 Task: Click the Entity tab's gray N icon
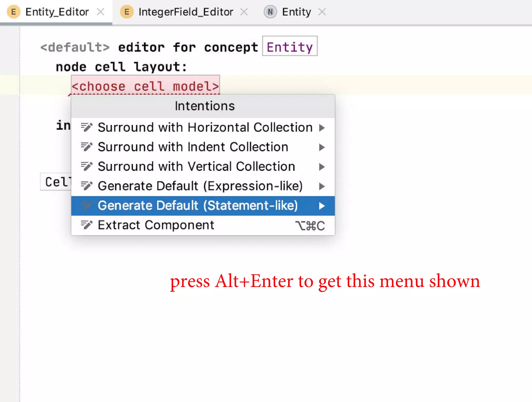coord(270,12)
